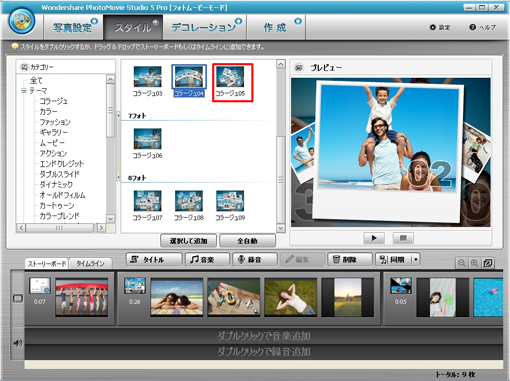Viewport: 510px width, 381px height.
Task: Click the 編集 edit button
Action: coord(302,259)
